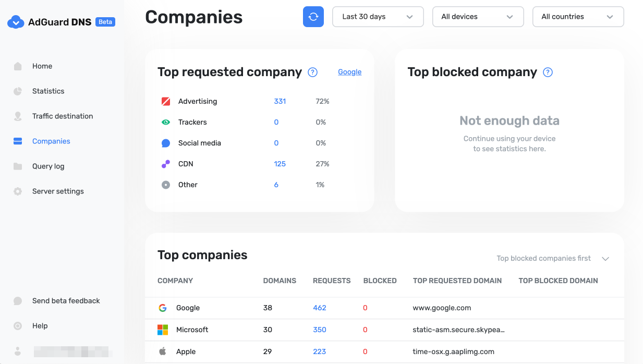Open Apple's 223 requests
The image size is (643, 364).
[320, 352]
